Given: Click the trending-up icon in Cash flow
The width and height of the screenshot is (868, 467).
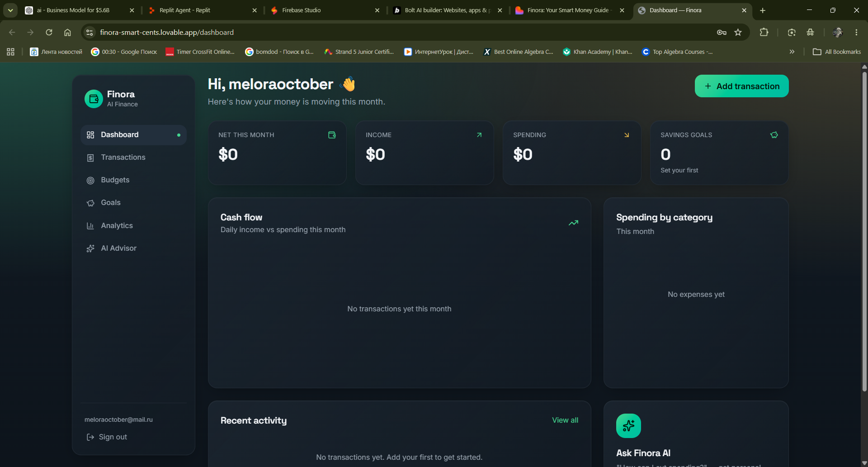Looking at the screenshot, I should pos(573,223).
